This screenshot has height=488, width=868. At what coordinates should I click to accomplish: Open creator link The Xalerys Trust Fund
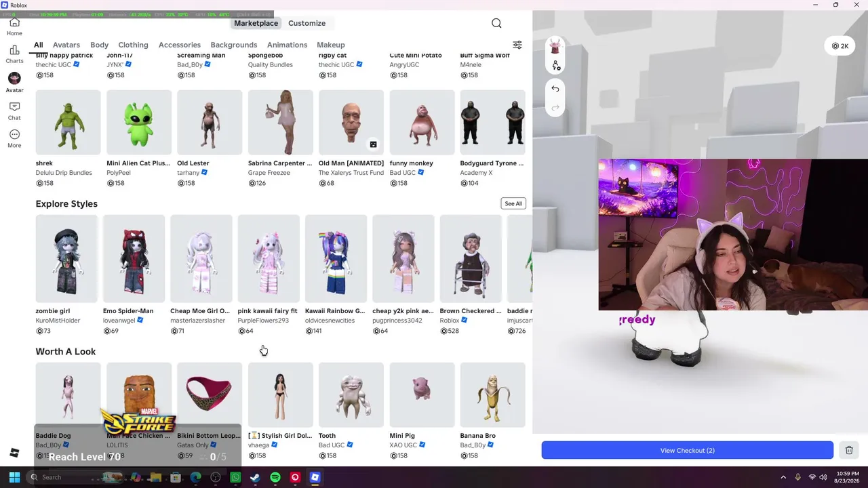[x=351, y=173]
